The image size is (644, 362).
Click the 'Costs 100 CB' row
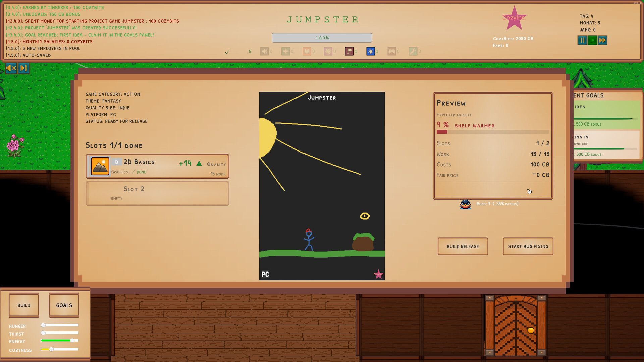click(493, 165)
